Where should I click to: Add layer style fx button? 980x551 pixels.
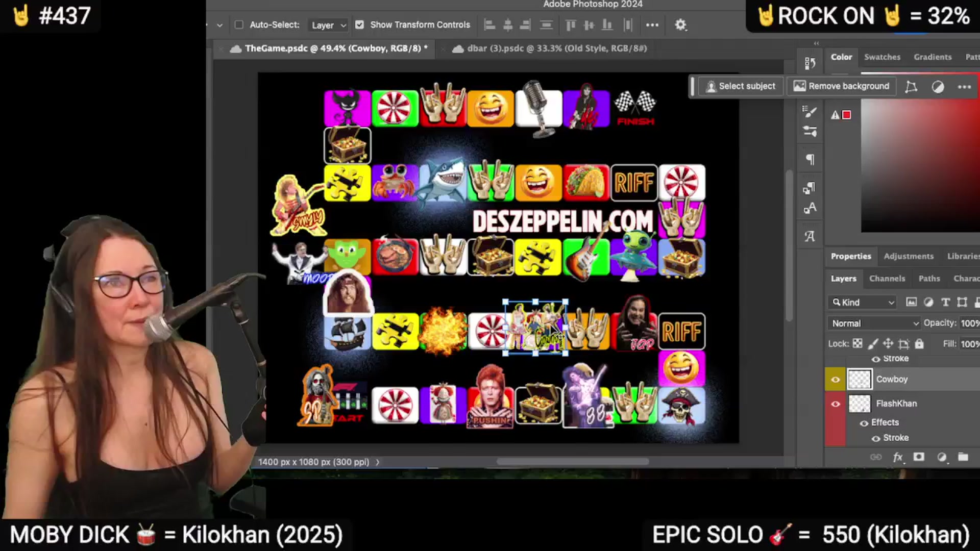coord(898,457)
